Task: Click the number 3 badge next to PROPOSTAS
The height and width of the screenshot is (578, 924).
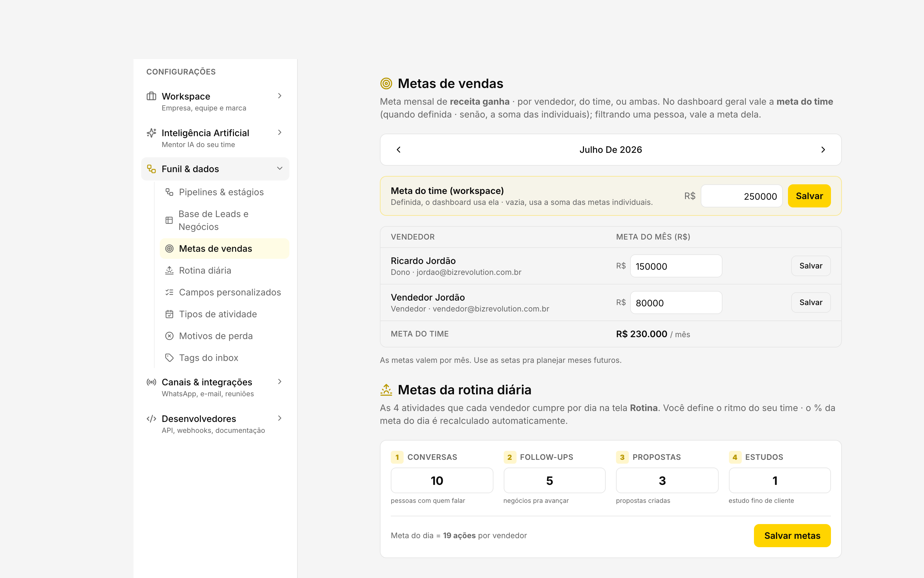Action: point(622,457)
